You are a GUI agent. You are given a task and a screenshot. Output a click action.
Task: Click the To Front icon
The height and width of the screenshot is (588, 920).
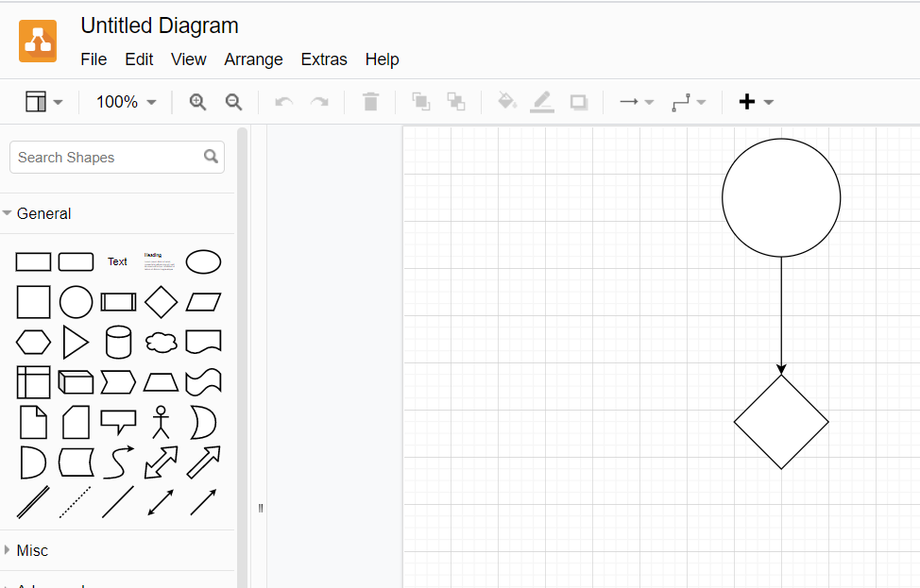coord(420,101)
